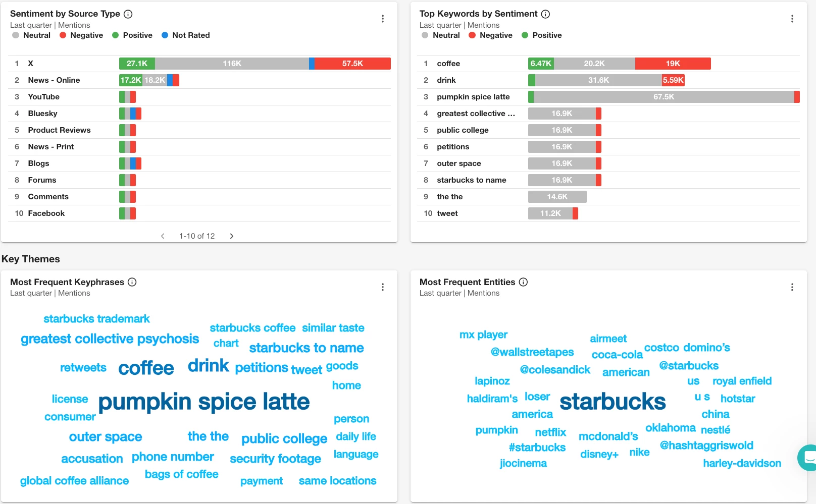
Task: Select the starbucks to name keyword row
Action: point(472,180)
